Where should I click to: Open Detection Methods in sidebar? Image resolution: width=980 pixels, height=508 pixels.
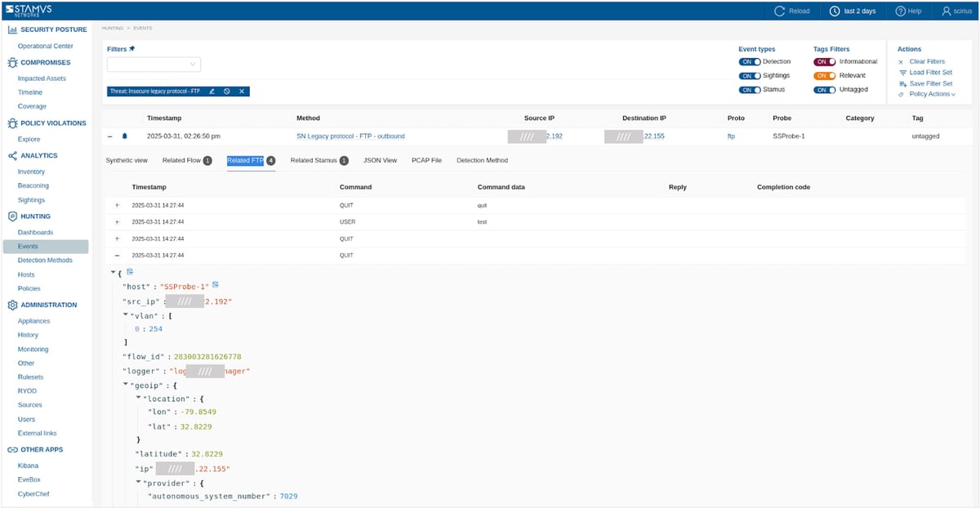45,261
